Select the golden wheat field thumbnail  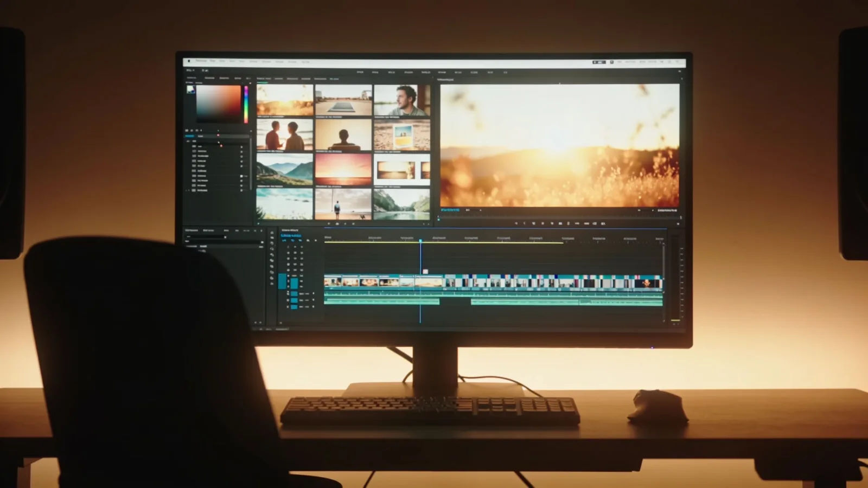285,100
